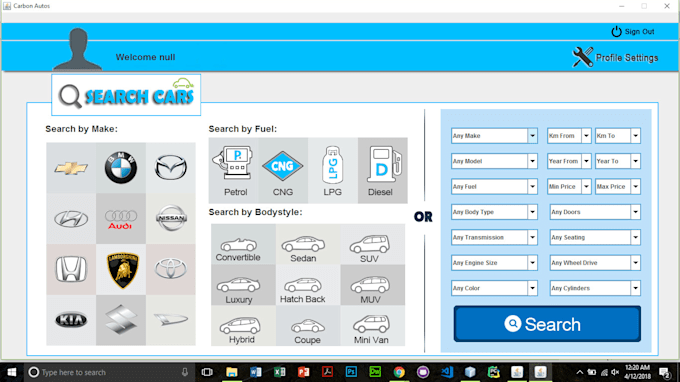
Task: Pick the Audi make icon
Action: point(121,219)
